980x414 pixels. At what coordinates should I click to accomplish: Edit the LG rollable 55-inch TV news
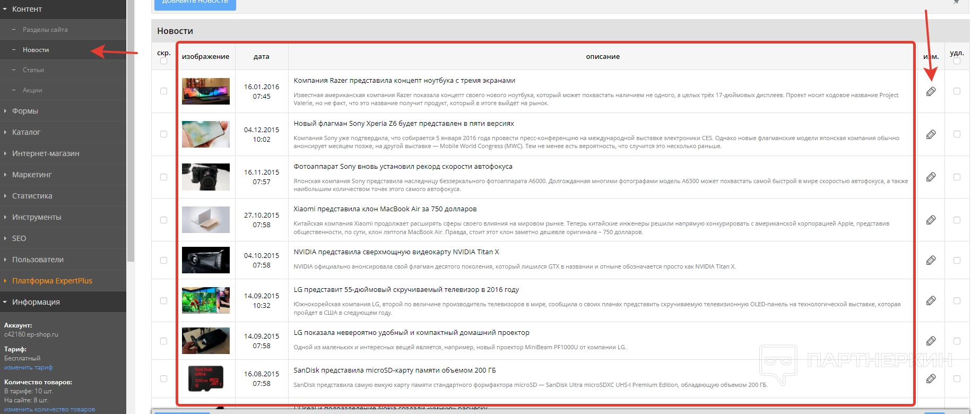(x=931, y=300)
